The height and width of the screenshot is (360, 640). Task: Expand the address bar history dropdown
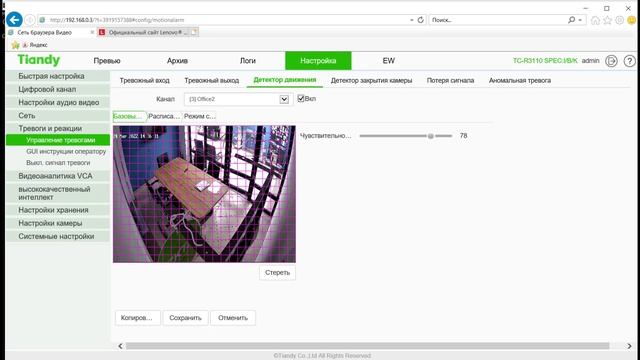[x=412, y=20]
